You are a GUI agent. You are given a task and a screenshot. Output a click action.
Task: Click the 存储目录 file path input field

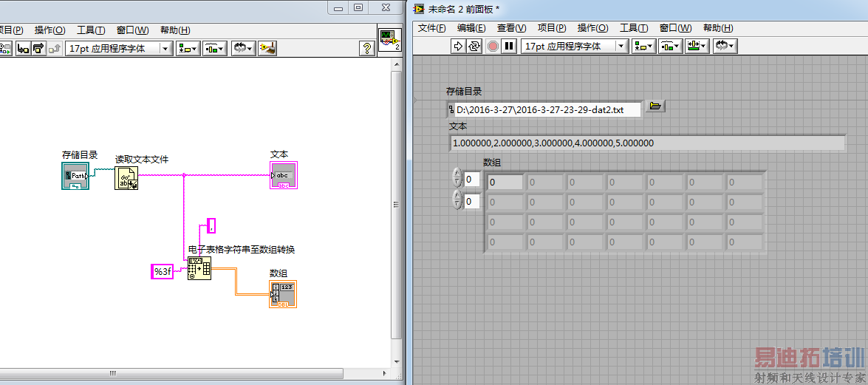[549, 109]
